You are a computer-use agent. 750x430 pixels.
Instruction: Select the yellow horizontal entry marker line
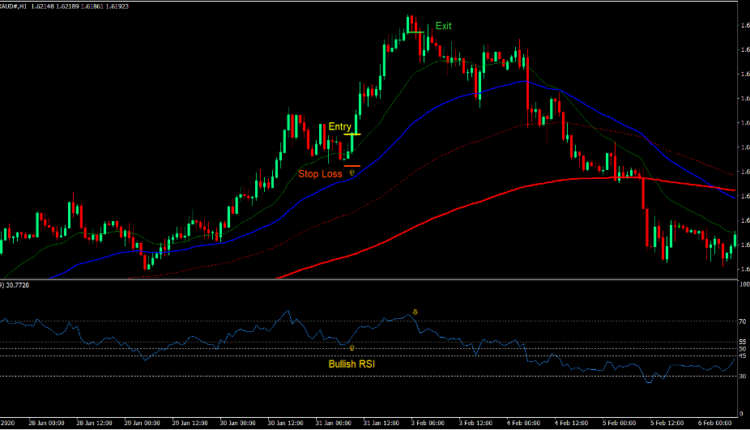coord(352,134)
